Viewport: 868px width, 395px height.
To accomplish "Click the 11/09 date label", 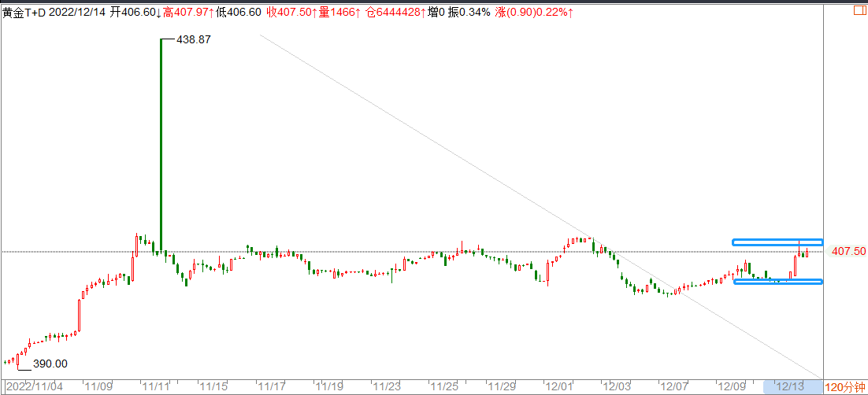I will pos(98,386).
